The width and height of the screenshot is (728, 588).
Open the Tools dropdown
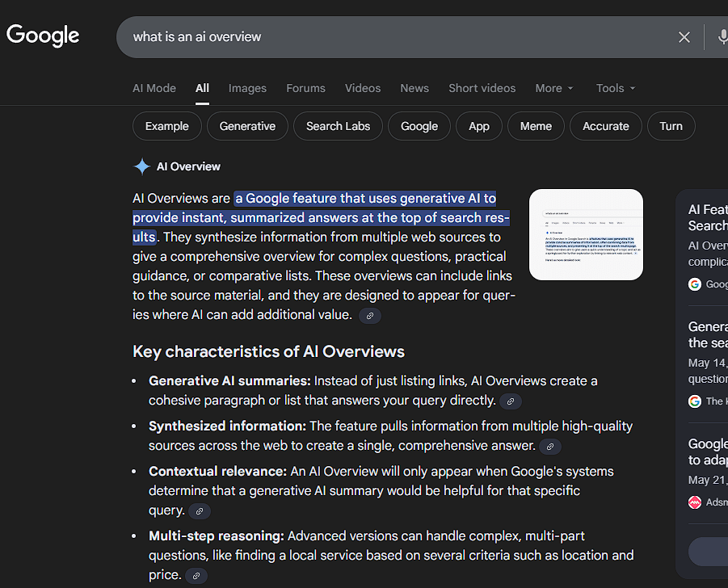coord(616,88)
